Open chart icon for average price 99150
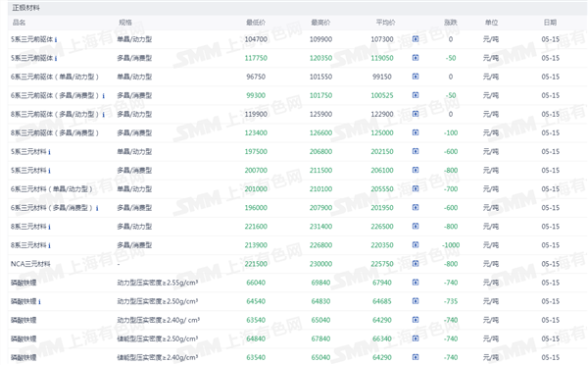Image resolution: width=588 pixels, height=365 pixels. pyautogui.click(x=416, y=77)
